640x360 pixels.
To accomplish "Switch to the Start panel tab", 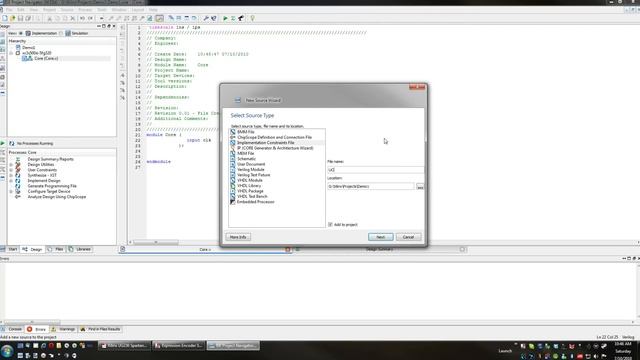I will coord(10,249).
